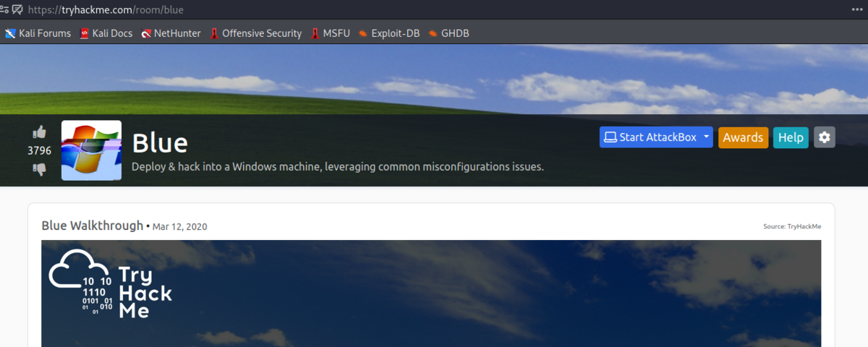The height and width of the screenshot is (347, 868).
Task: Click the TryHackMe cloud logo in walkthrough
Action: coord(111,283)
